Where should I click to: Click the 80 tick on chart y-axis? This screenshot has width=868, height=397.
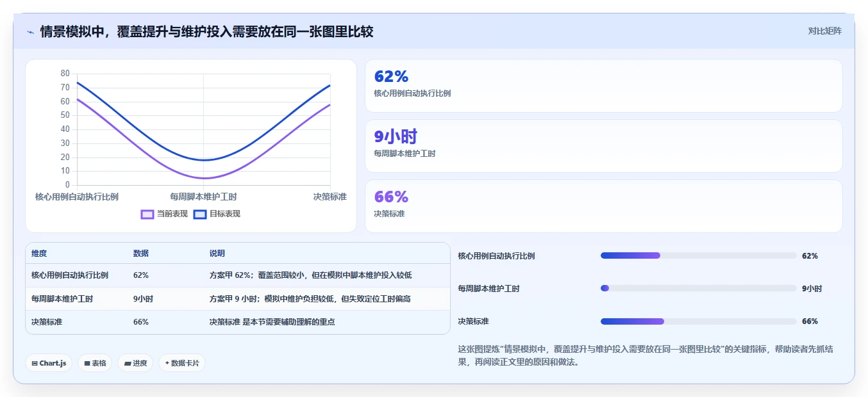(65, 73)
